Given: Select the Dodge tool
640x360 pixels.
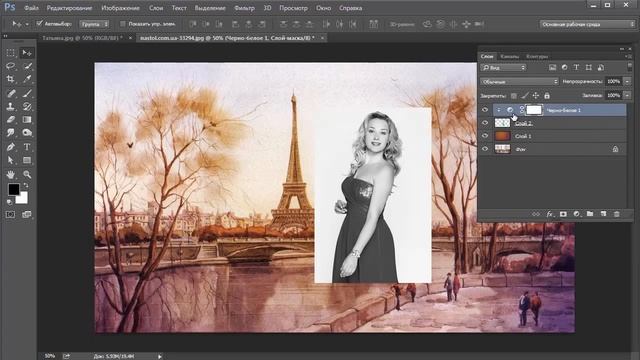Looking at the screenshot, I should [27, 133].
